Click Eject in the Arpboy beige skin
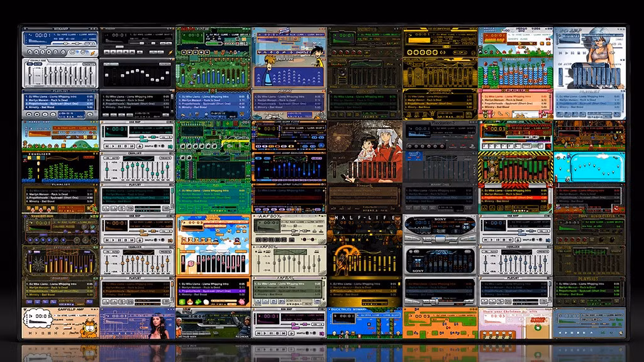Image resolution: width=644 pixels, height=362 pixels. [x=292, y=239]
